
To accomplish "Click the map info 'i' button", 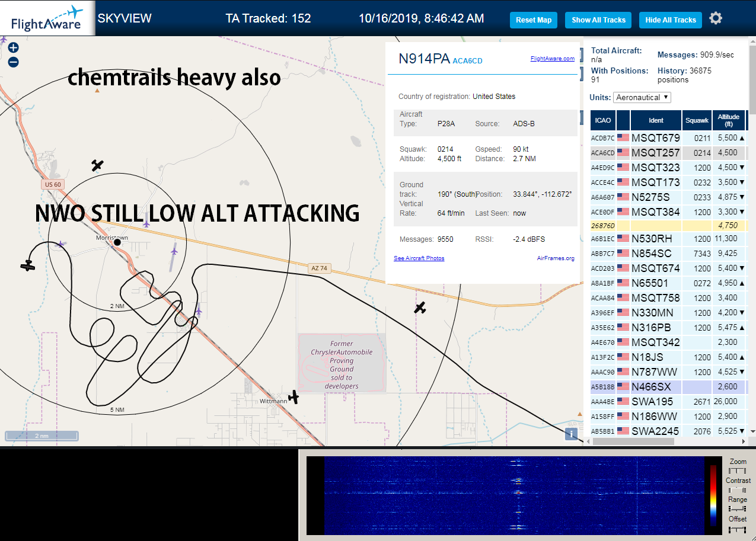I will [572, 434].
